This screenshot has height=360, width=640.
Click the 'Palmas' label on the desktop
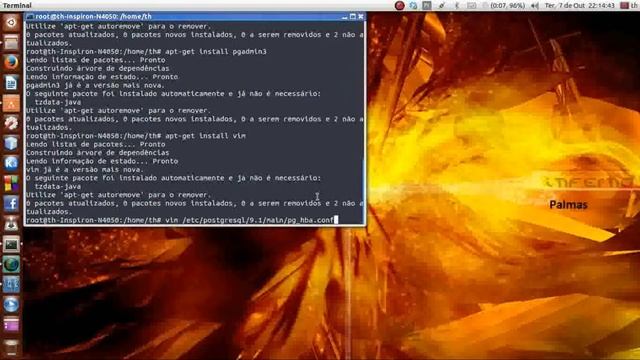click(568, 205)
